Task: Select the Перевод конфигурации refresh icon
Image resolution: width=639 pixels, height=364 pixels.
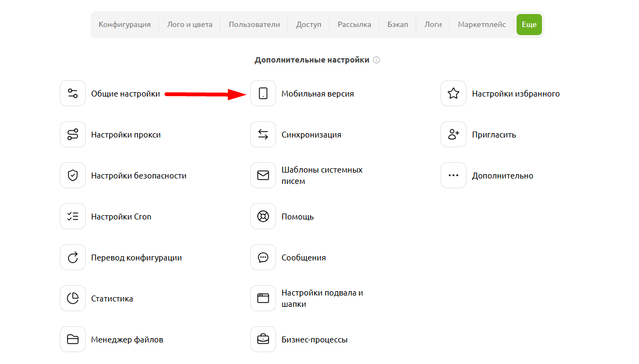Action: [x=73, y=257]
